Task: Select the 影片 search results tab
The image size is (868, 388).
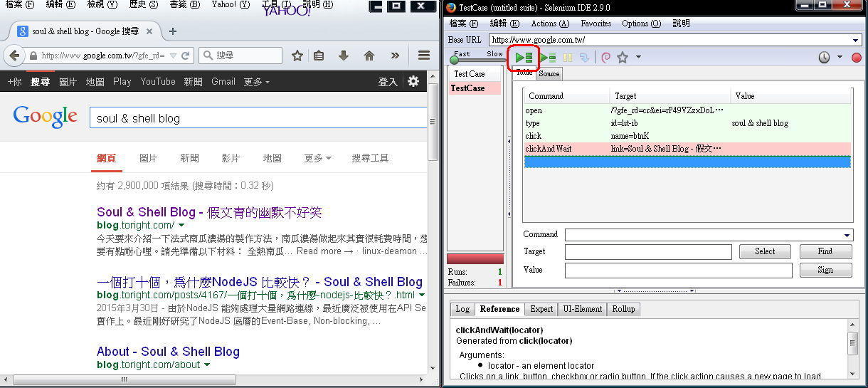Action: (231, 158)
